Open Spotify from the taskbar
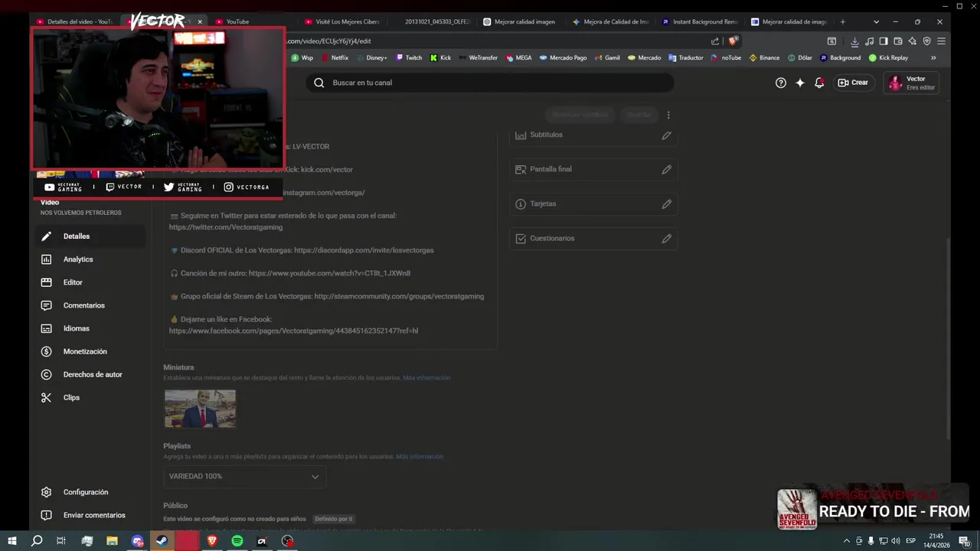The width and height of the screenshot is (980, 551). pyautogui.click(x=237, y=541)
